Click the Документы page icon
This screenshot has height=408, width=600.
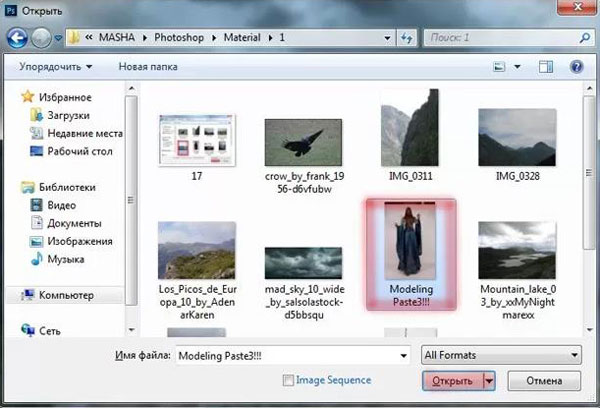click(36, 223)
